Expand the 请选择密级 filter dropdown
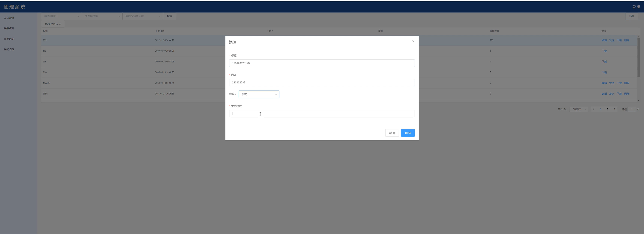644x235 pixels. point(102,16)
